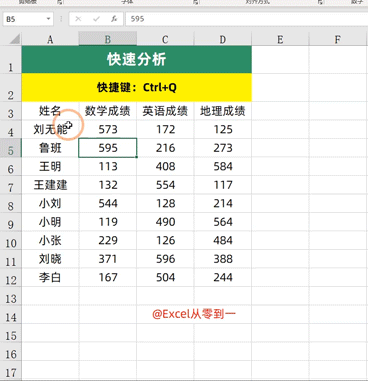Select the math score cell 573

(x=108, y=129)
